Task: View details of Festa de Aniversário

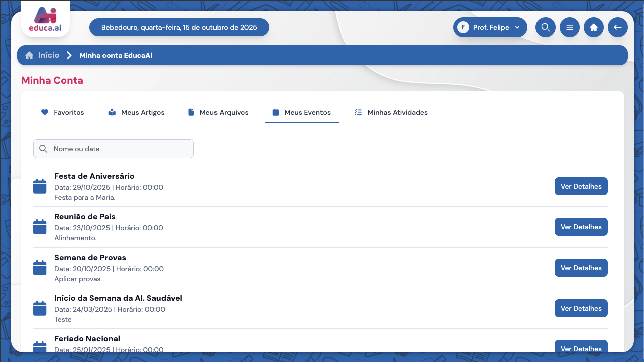Action: [x=581, y=186]
